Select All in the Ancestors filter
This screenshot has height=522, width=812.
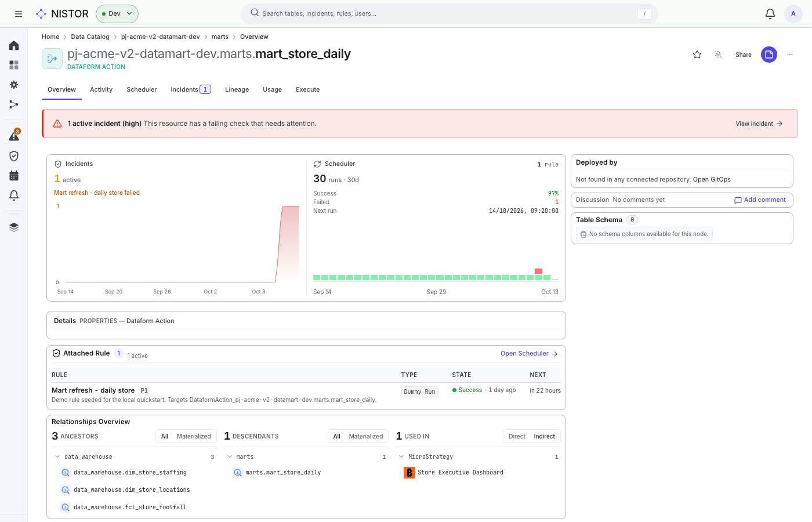click(165, 436)
